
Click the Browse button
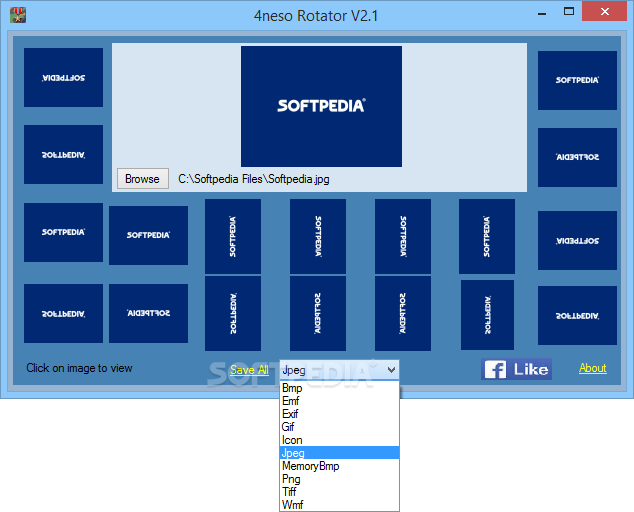143,178
